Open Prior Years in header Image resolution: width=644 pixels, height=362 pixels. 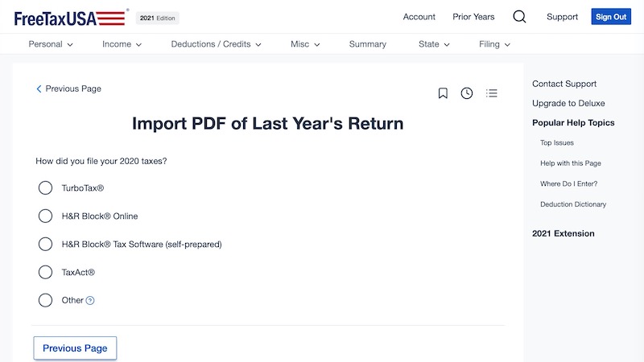click(x=473, y=17)
